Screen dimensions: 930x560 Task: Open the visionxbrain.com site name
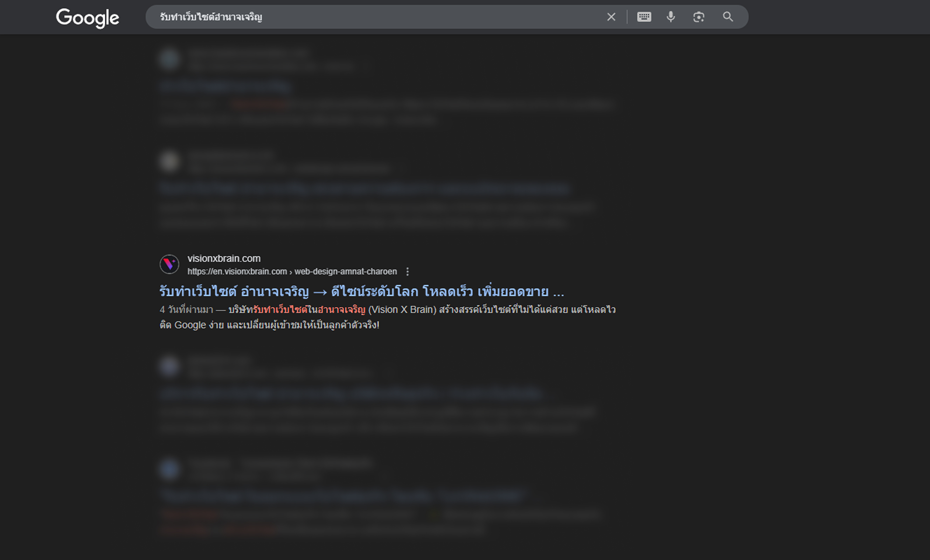point(224,259)
